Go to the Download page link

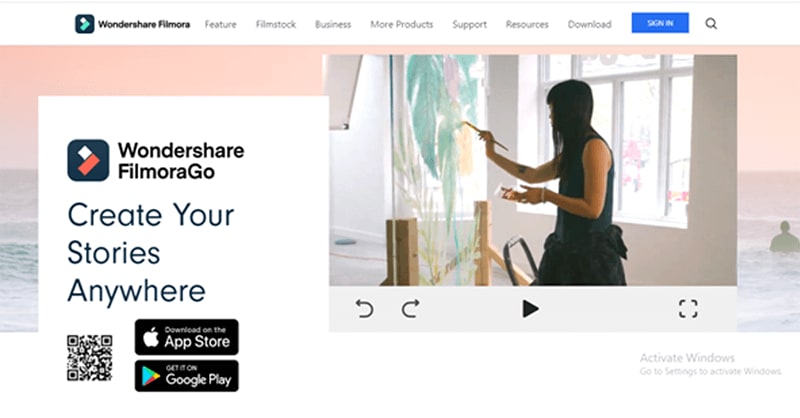click(x=589, y=24)
